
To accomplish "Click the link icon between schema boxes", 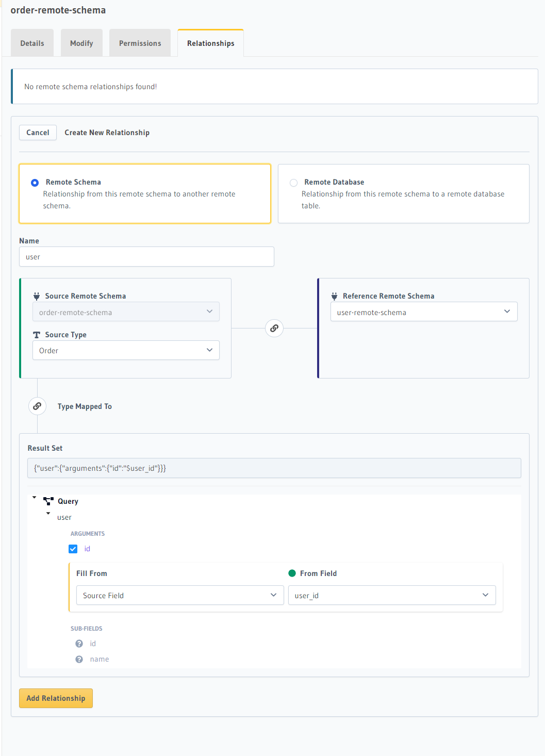I will [x=274, y=328].
